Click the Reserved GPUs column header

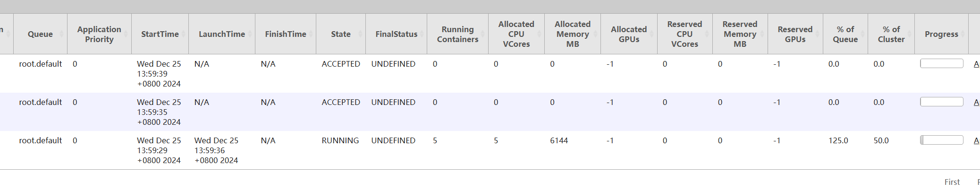click(795, 34)
